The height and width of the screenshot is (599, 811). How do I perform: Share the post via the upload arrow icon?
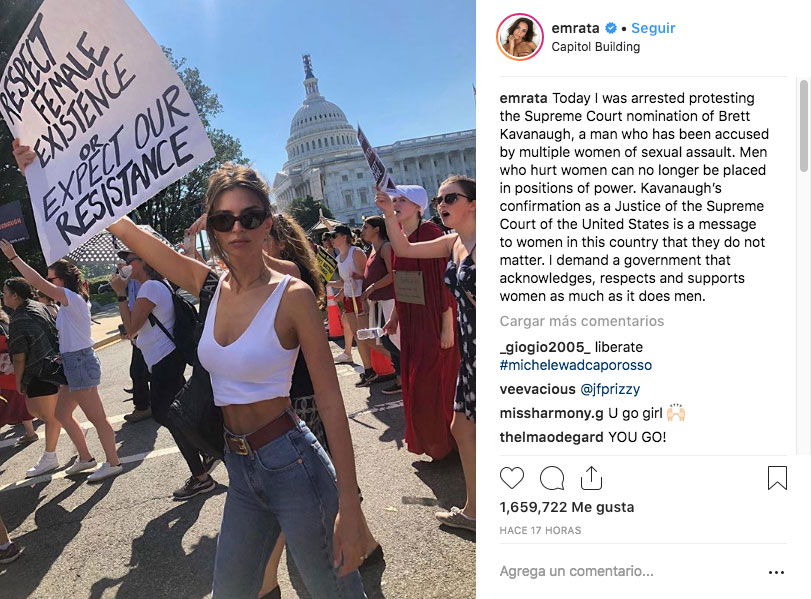591,478
